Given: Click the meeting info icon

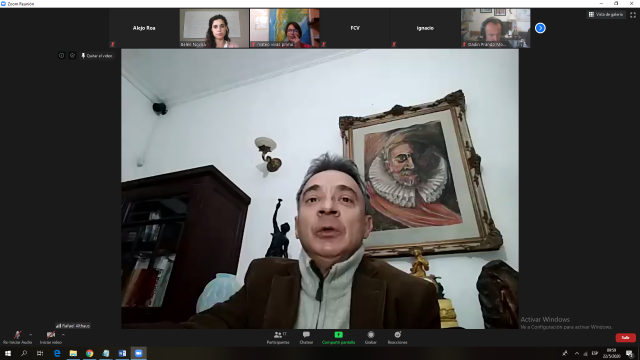Looking at the screenshot, I should pyautogui.click(x=61, y=56).
